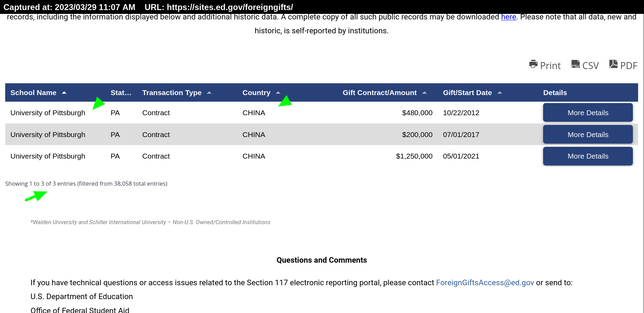Click the PDF text label
The width and height of the screenshot is (644, 313).
tap(629, 66)
